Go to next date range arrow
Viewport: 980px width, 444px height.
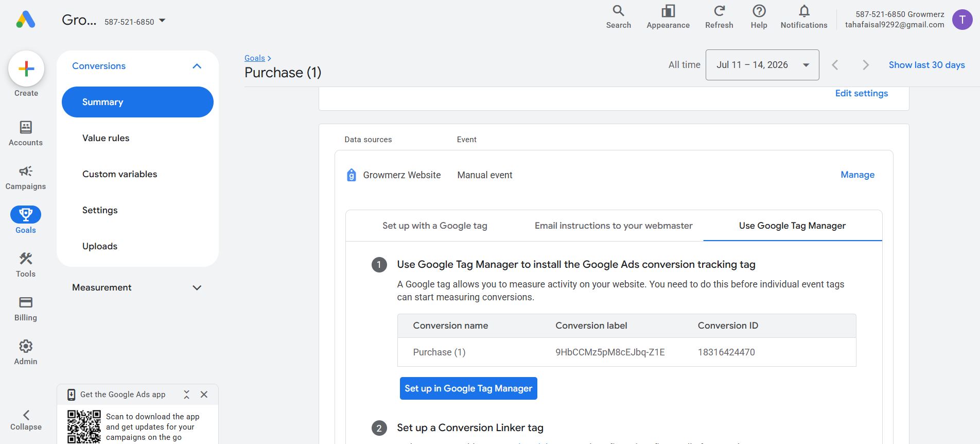866,65
